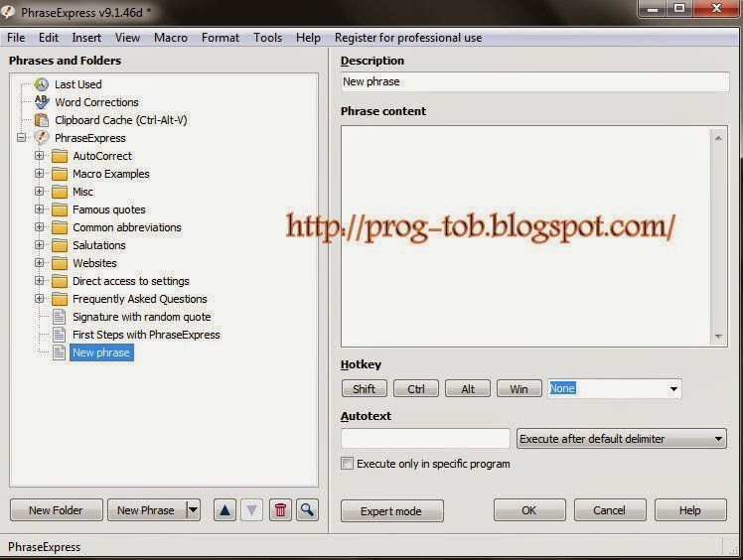743x560 pixels.
Task: Collapse the PhraseExpress root node
Action: [21, 138]
